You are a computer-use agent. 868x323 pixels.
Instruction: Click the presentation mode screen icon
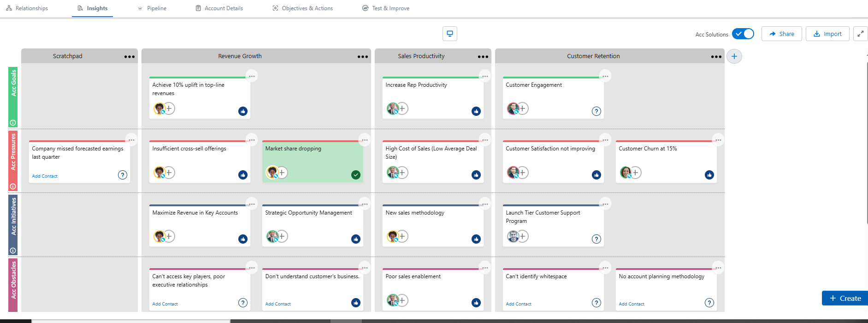click(x=449, y=34)
